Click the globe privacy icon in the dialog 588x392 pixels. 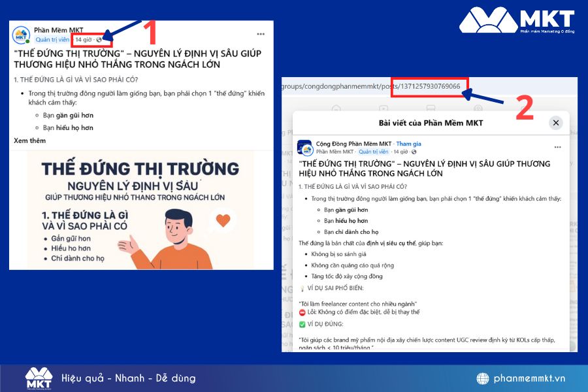coord(414,152)
